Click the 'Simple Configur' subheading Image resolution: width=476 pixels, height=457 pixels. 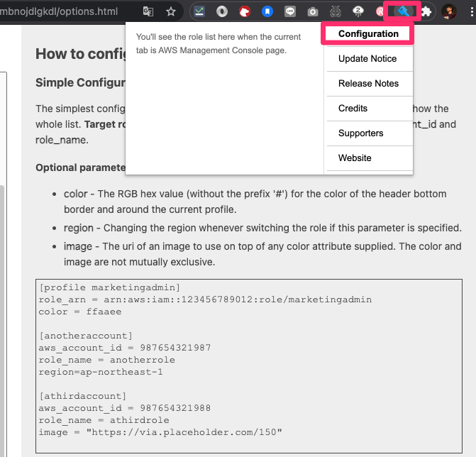(80, 82)
